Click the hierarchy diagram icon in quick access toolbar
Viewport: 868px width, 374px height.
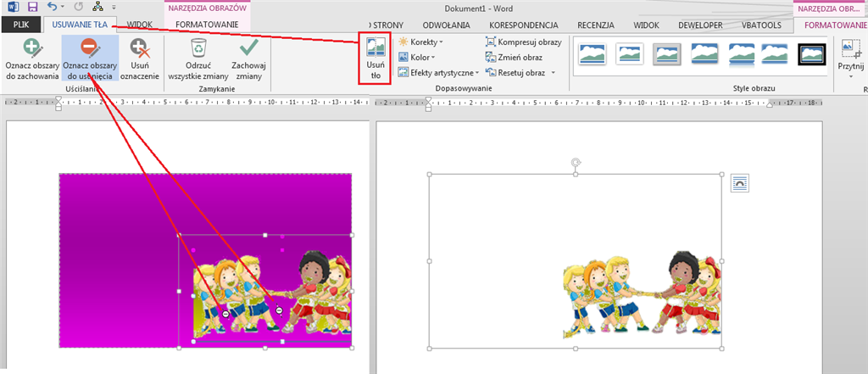98,7
